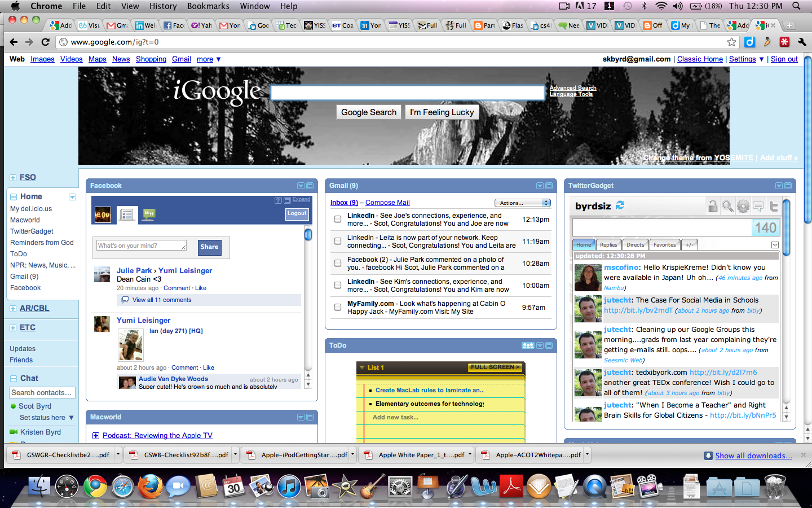812x508 pixels.
Task: Check the Facebook (2) email checkbox
Action: (x=338, y=263)
